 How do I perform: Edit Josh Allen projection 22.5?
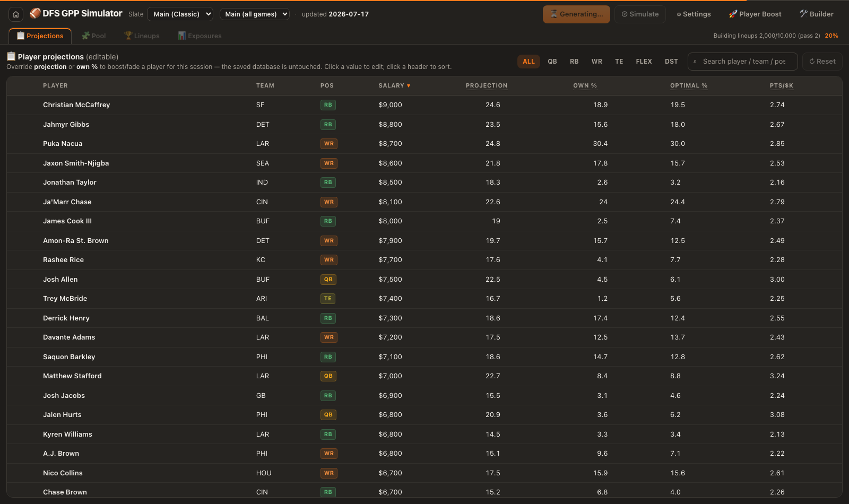point(493,280)
